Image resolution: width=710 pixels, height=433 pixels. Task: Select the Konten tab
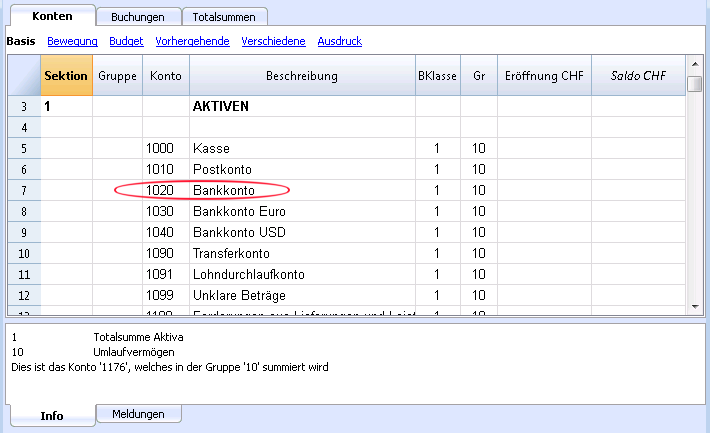(53, 16)
